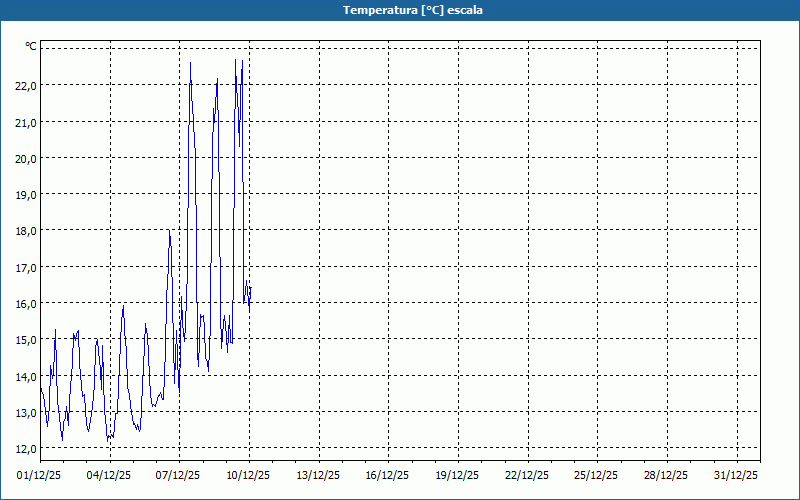Select the 22,0 value on temperature axis
The height and width of the screenshot is (500, 800).
[x=25, y=86]
